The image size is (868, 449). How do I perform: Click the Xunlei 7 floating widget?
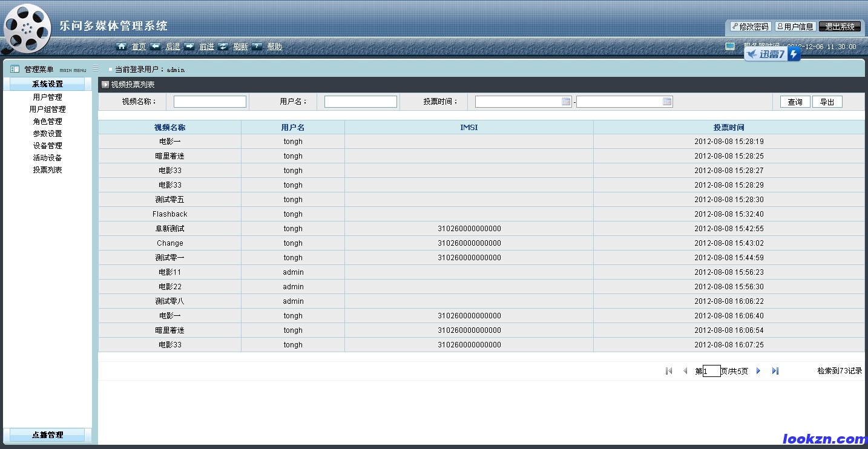(772, 54)
